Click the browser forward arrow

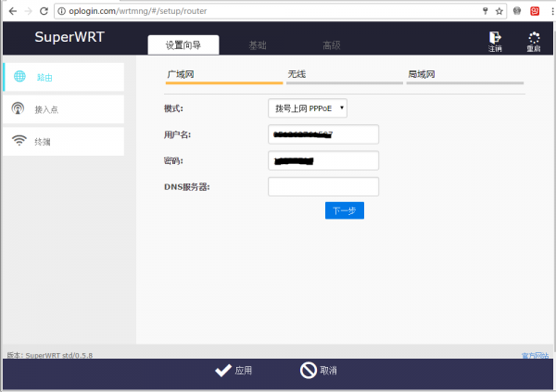tap(29, 11)
